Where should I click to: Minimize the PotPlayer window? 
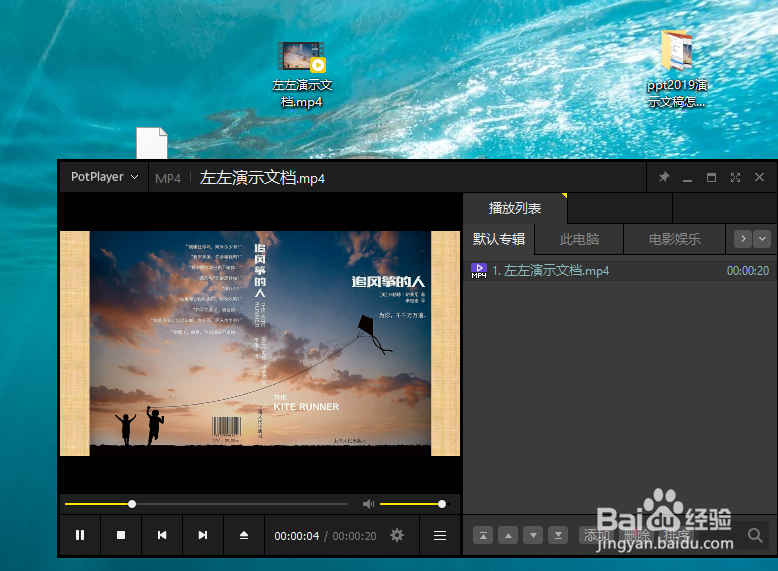[x=687, y=178]
